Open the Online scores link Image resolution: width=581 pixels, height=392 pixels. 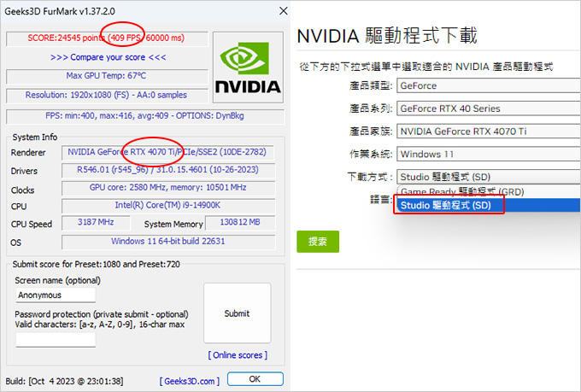click(x=238, y=355)
